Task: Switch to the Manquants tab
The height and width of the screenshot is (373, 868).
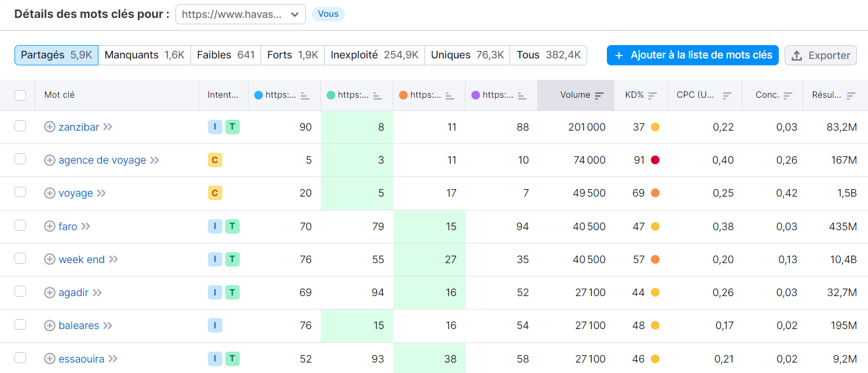Action: tap(144, 55)
